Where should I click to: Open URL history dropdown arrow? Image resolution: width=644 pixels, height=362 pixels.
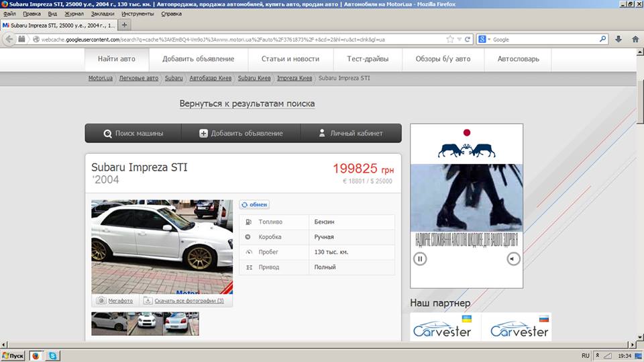[x=459, y=40]
